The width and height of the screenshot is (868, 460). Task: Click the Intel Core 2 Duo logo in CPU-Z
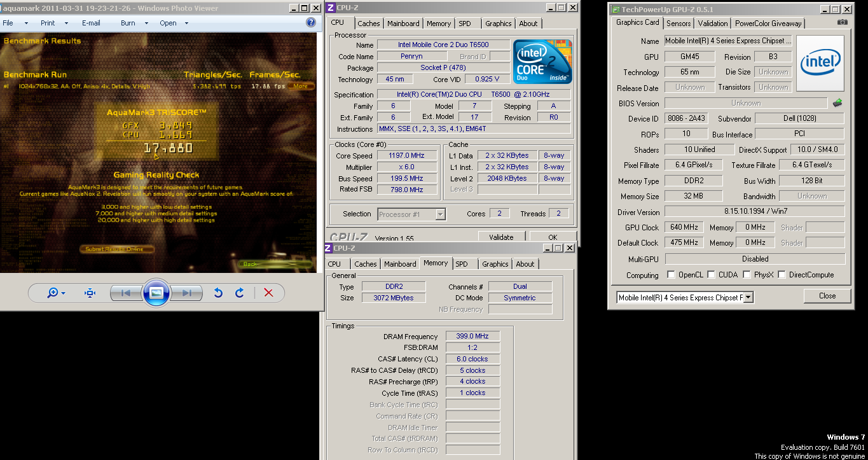point(542,62)
